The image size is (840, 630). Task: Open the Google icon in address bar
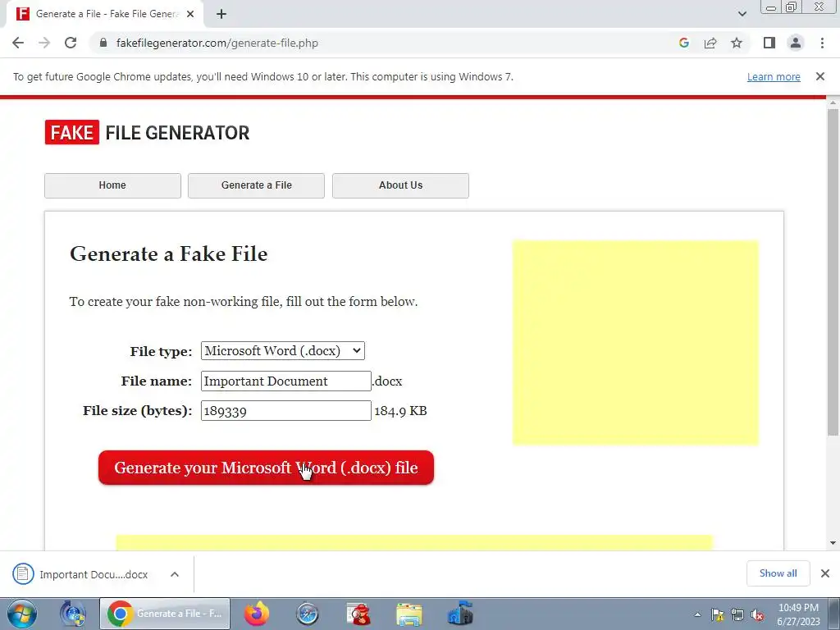[683, 43]
